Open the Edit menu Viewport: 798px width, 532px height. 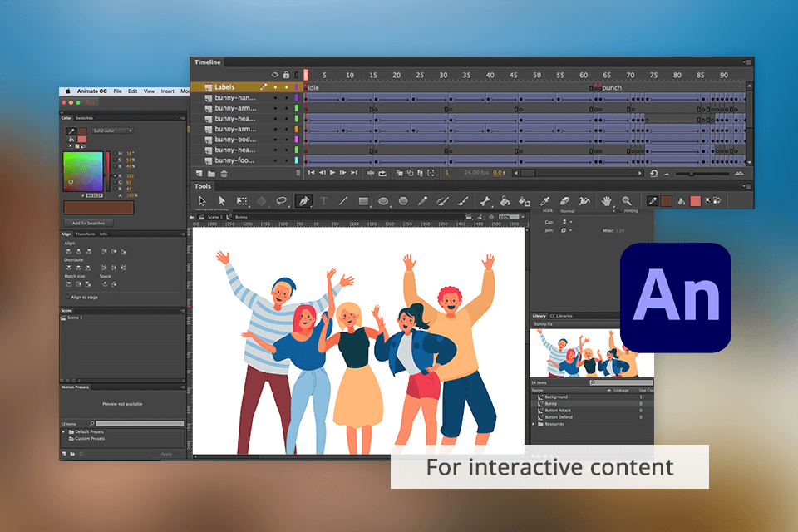coord(132,91)
